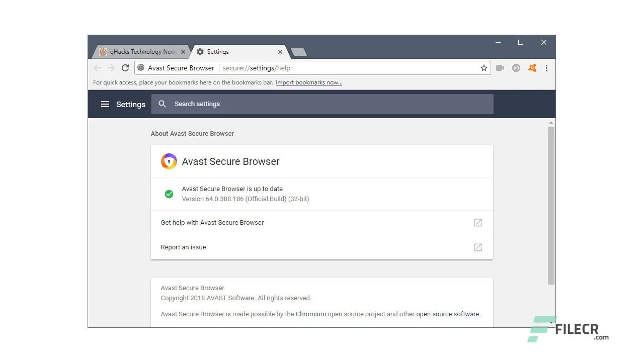
Task: Open Get help with Avast Secure Browser
Action: pyautogui.click(x=322, y=223)
